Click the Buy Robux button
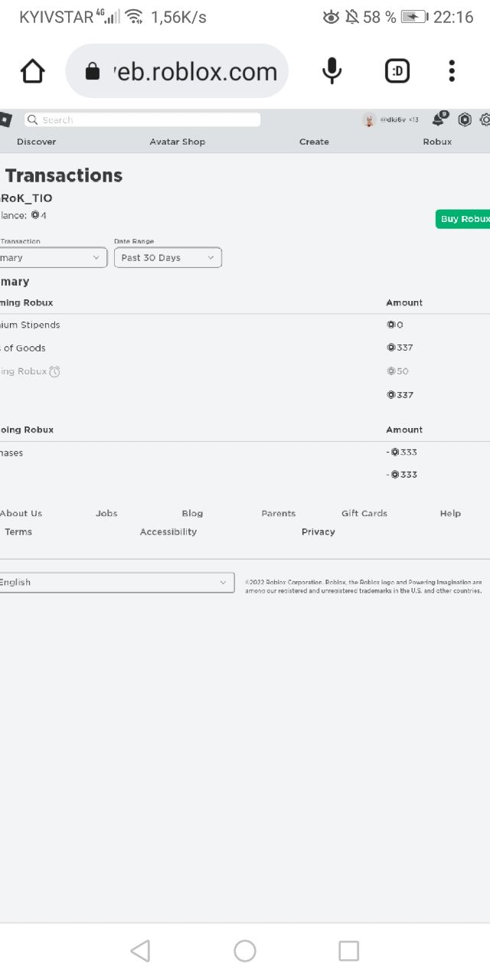 coord(463,219)
